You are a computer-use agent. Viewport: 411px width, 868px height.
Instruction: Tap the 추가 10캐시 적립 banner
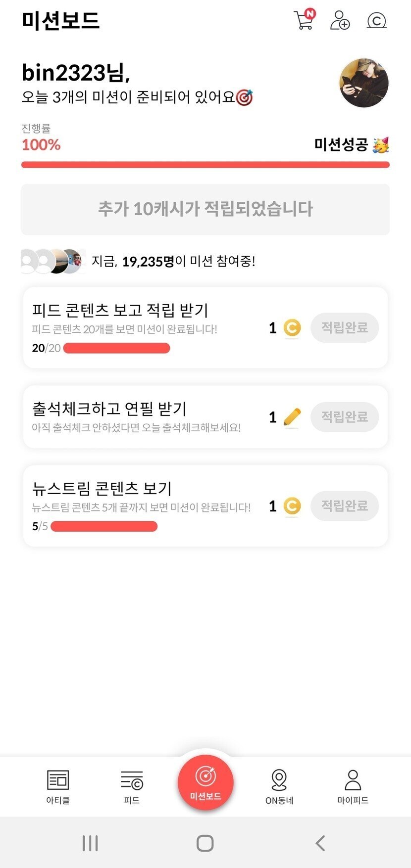(x=205, y=209)
